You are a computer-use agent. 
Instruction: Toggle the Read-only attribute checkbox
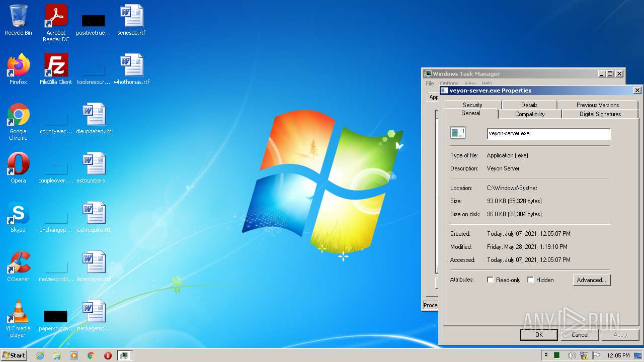pyautogui.click(x=490, y=280)
